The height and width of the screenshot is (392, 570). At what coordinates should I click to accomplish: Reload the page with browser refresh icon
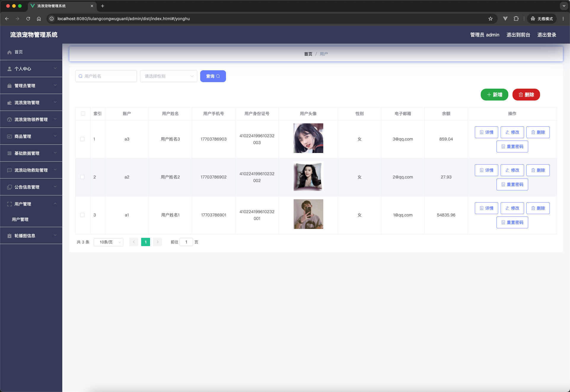[x=28, y=19]
